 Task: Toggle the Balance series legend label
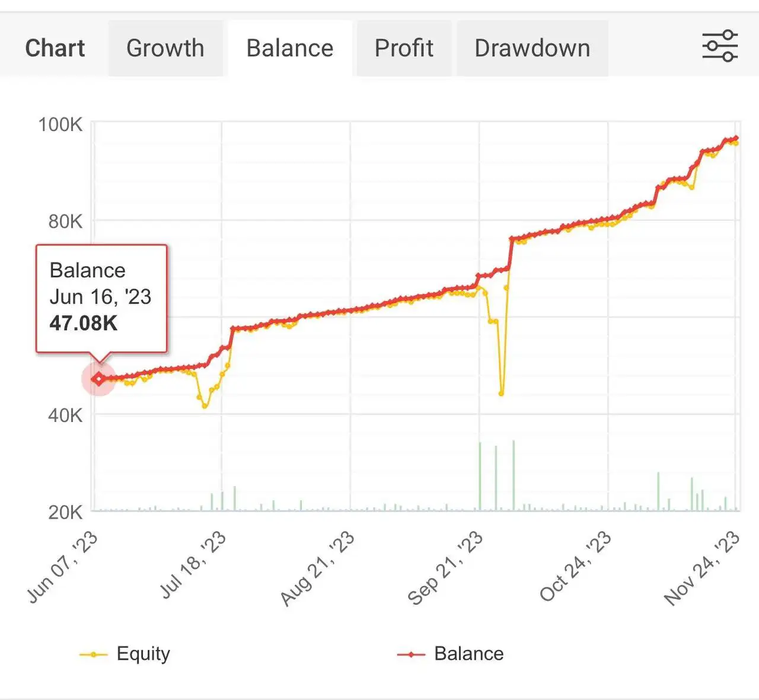pos(468,654)
